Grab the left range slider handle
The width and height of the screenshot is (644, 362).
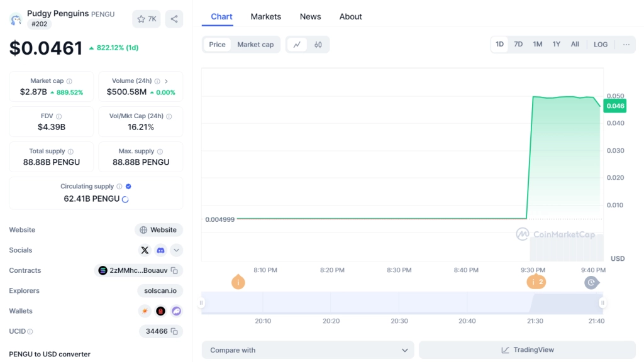click(x=201, y=303)
